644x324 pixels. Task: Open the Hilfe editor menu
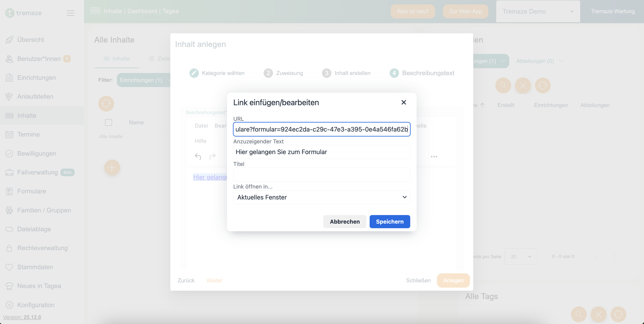tap(200, 141)
